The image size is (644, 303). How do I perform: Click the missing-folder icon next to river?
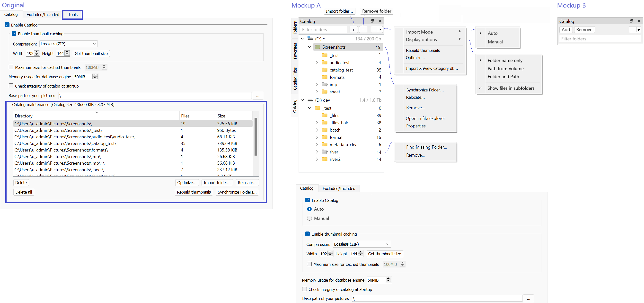[325, 152]
